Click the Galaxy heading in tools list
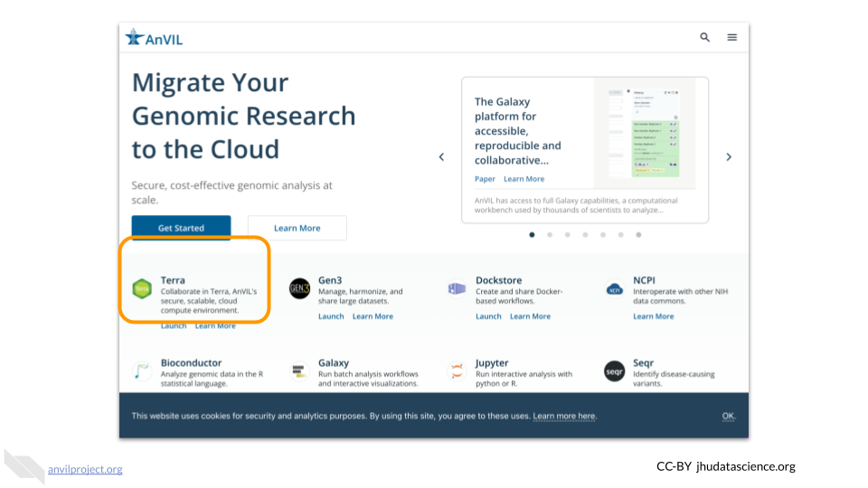This screenshot has width=868, height=488. coord(334,362)
